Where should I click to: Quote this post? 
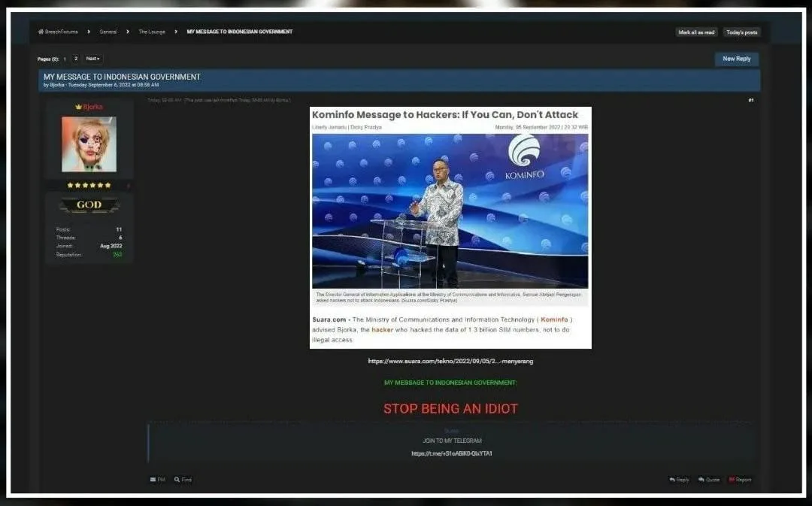pos(709,480)
